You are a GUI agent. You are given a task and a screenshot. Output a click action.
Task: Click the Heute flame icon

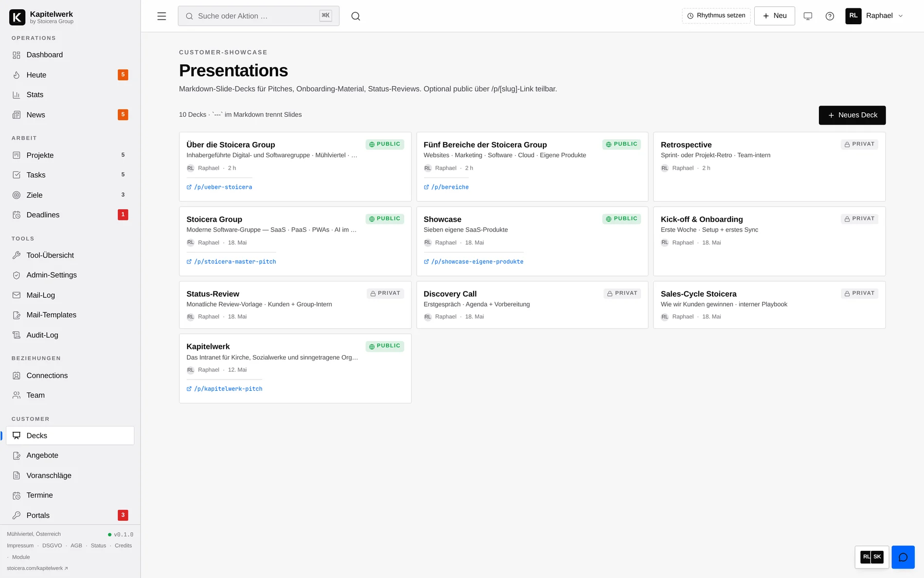pyautogui.click(x=17, y=75)
